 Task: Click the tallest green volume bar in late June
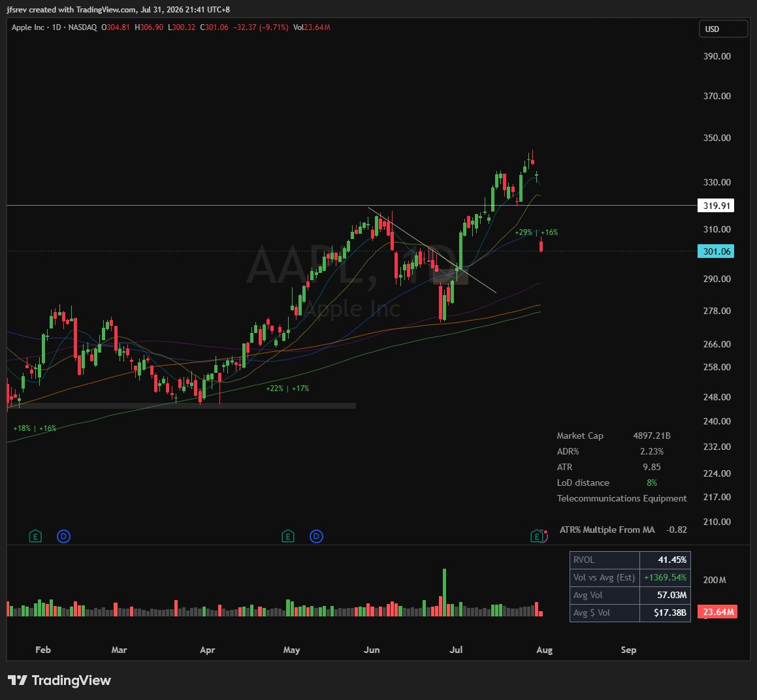click(x=444, y=592)
